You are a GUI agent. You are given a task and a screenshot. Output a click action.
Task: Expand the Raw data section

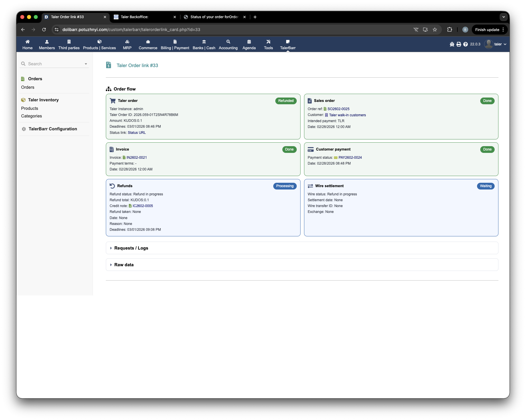pos(124,265)
